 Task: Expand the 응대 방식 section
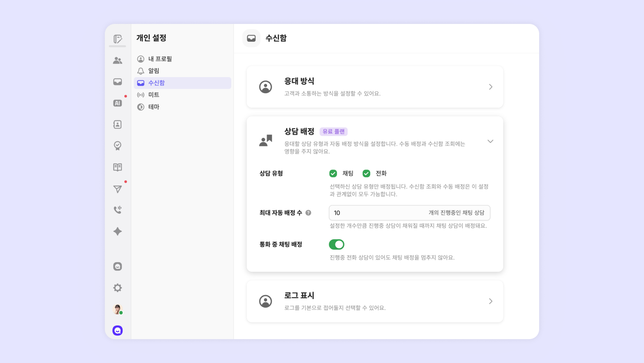point(490,87)
